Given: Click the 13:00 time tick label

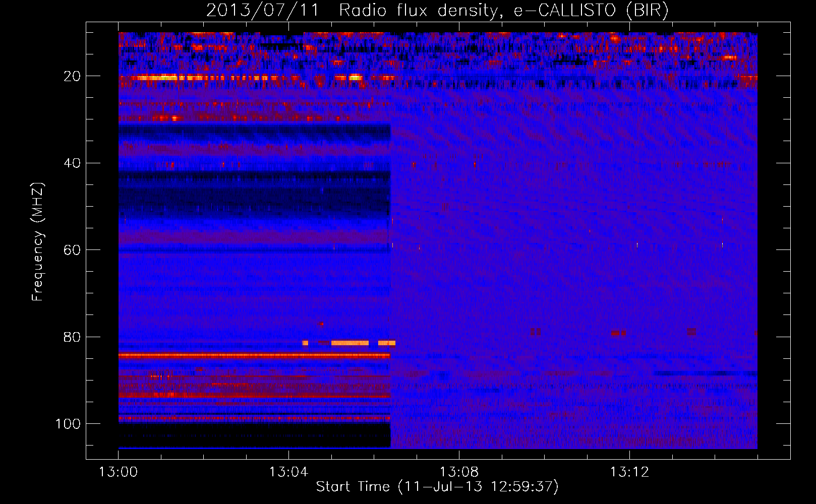Looking at the screenshot, I should (118, 472).
